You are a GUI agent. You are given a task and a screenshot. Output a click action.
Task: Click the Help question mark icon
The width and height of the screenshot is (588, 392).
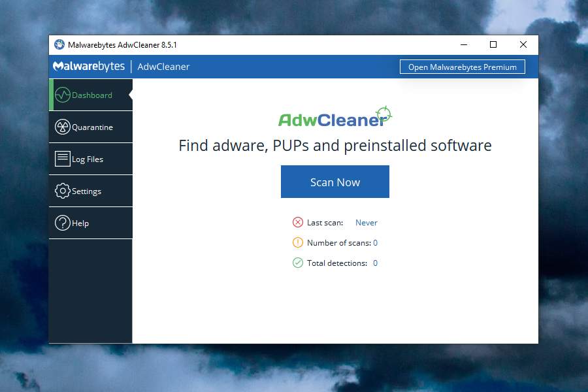tap(63, 223)
